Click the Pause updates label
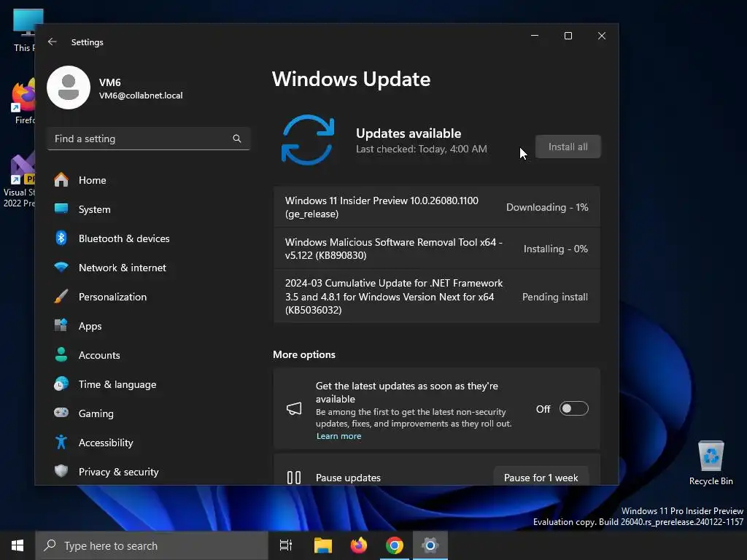Viewport: 747px width, 560px height. coord(348,478)
